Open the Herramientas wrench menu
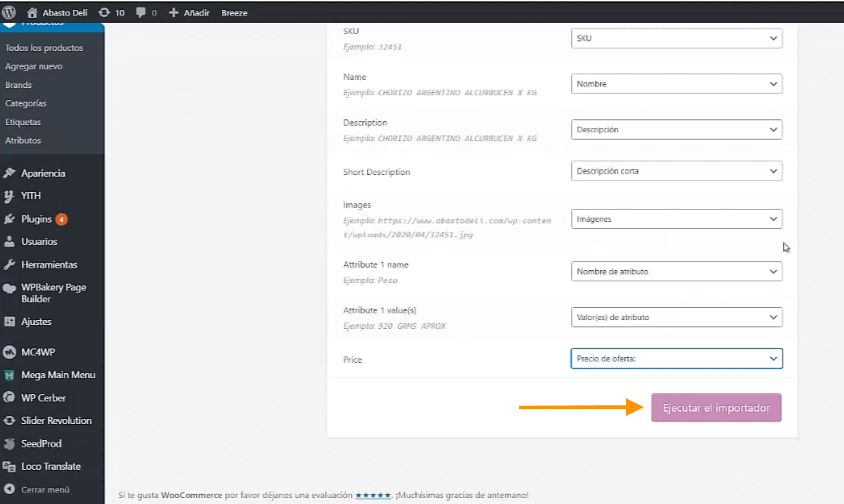The image size is (844, 504). click(x=49, y=265)
